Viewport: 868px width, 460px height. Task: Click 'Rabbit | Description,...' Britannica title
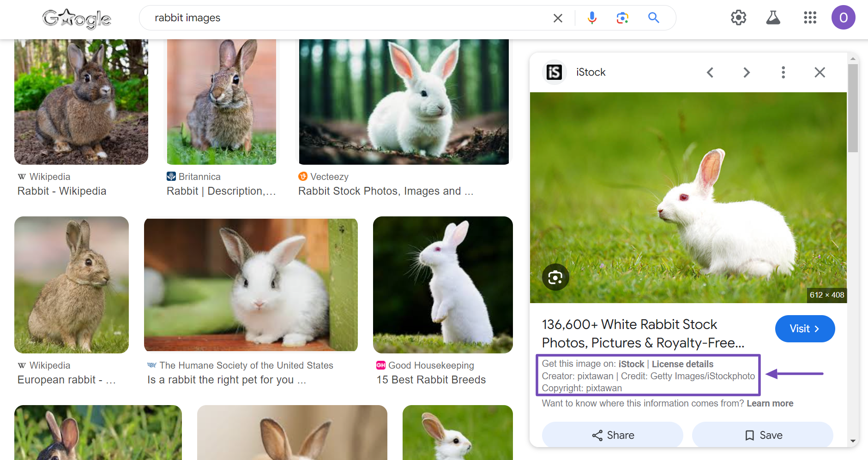(221, 191)
